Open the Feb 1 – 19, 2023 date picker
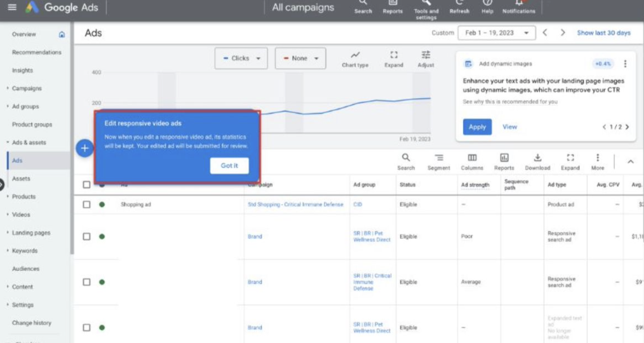The image size is (644, 343). point(497,33)
